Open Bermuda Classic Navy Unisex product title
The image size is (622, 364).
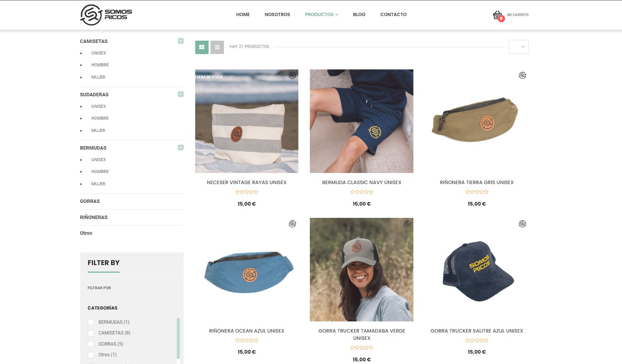click(x=362, y=183)
